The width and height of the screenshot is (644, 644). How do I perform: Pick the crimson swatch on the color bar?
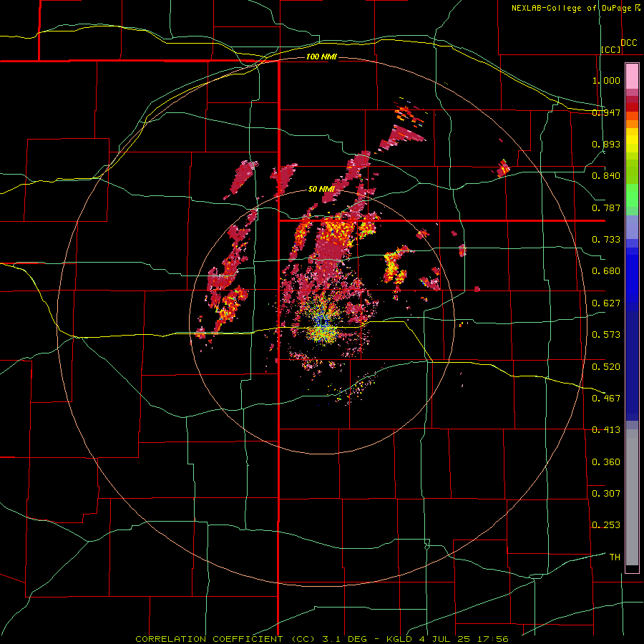tap(632, 99)
